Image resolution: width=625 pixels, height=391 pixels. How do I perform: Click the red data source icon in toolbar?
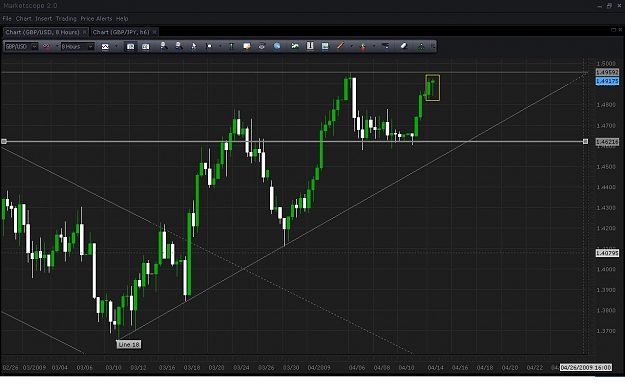tap(47, 47)
